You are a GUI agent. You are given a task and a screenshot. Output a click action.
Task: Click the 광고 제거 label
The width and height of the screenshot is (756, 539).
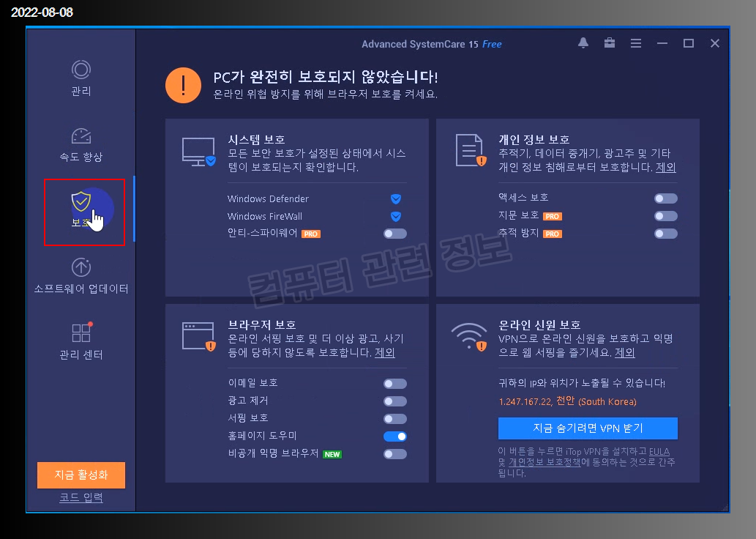(248, 401)
